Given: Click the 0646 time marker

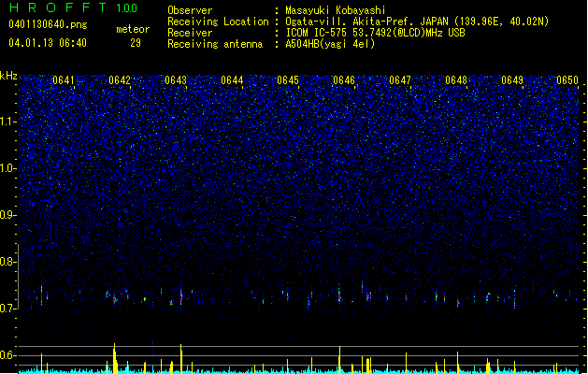Looking at the screenshot, I should 344,80.
